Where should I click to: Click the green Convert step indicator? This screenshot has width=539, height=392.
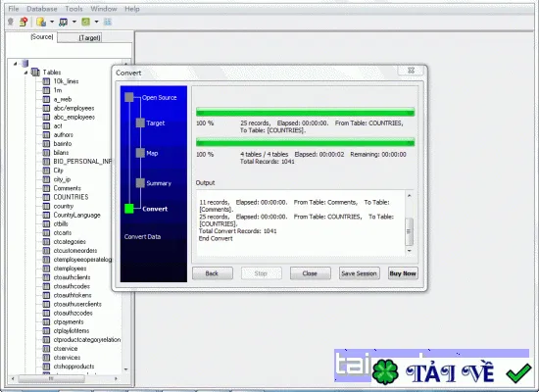pyautogui.click(x=129, y=209)
